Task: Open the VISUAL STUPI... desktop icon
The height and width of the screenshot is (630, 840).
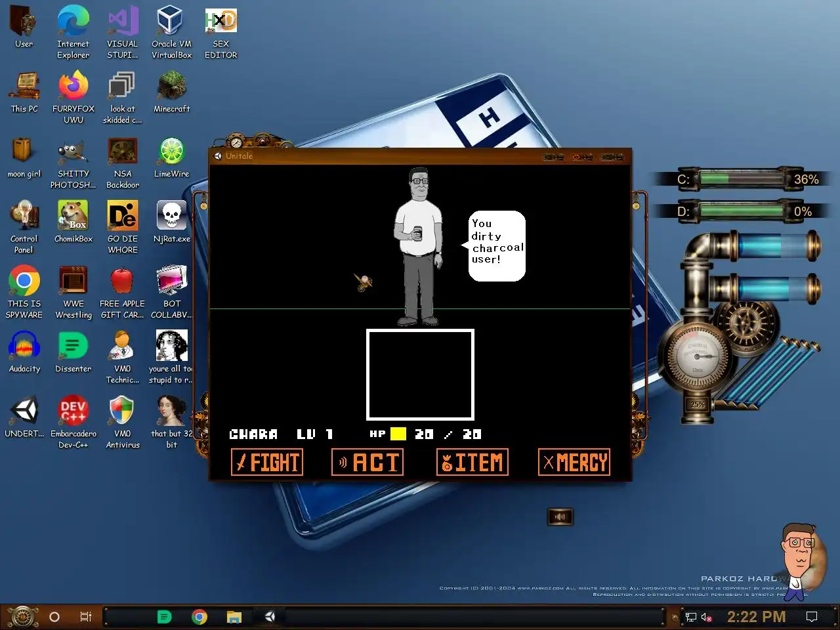Action: click(x=123, y=32)
